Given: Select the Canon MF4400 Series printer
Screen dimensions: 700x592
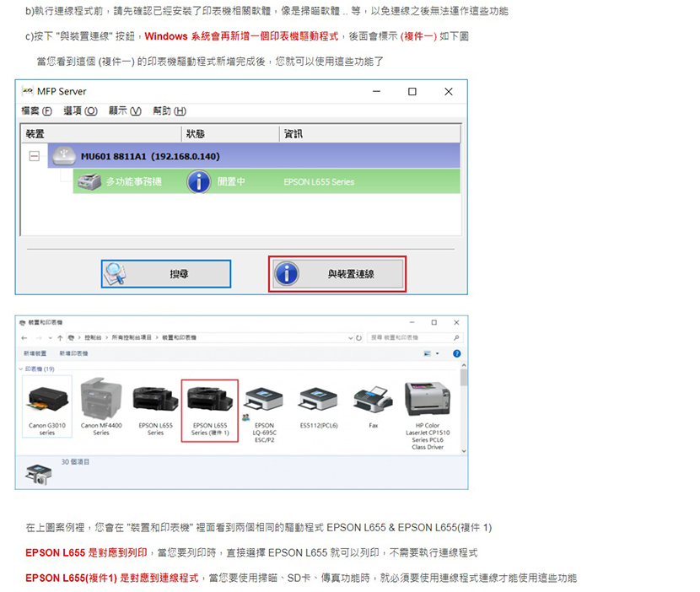Looking at the screenshot, I should [101, 406].
